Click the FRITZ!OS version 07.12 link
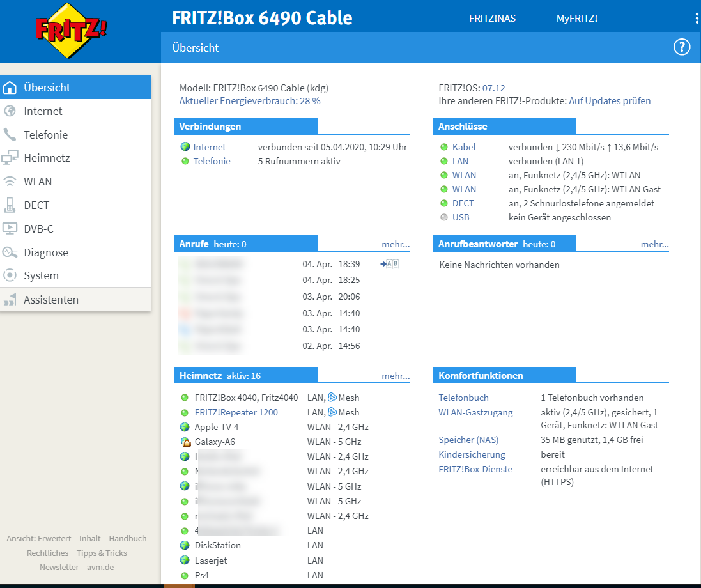 click(x=493, y=88)
